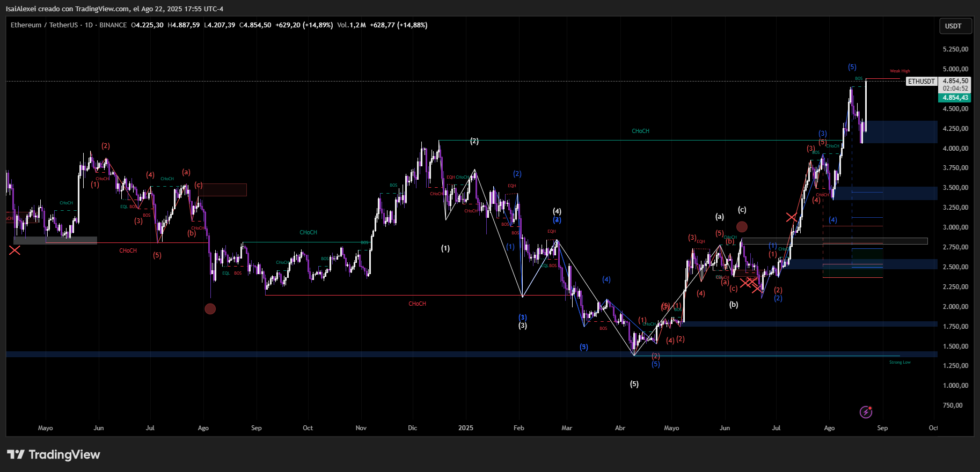Select the red circle below the August 2024 wick

coord(210,309)
